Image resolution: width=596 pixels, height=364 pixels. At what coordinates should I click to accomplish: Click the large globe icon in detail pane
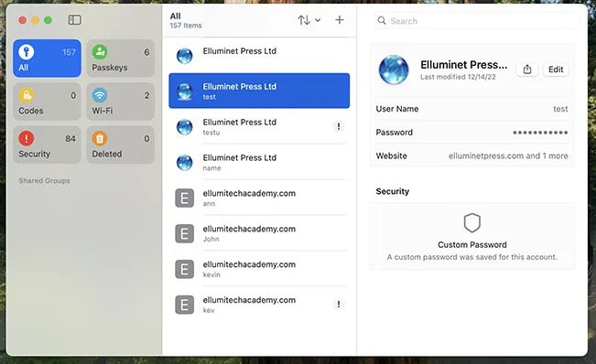point(394,70)
